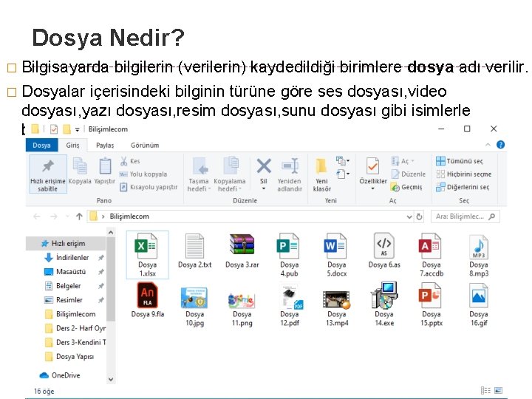Go up one folder level arrow

79,216
